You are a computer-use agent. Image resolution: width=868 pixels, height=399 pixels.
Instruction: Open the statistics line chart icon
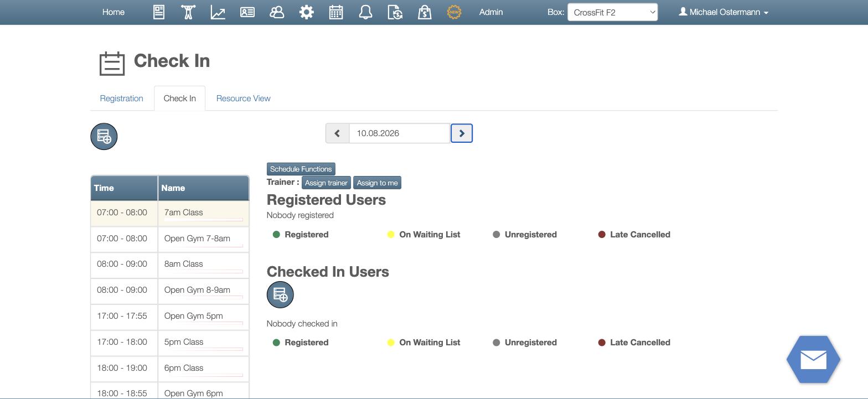218,12
